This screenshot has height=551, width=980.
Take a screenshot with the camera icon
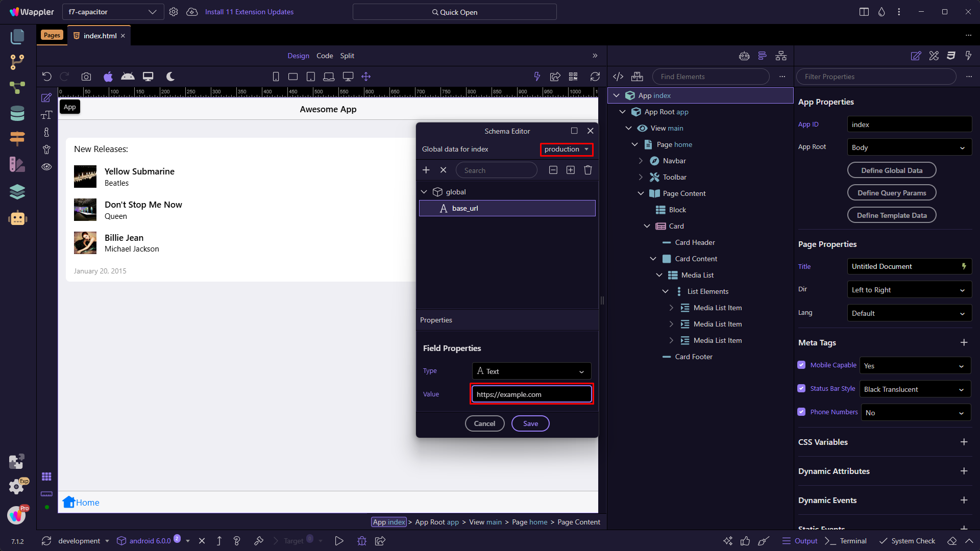point(86,77)
